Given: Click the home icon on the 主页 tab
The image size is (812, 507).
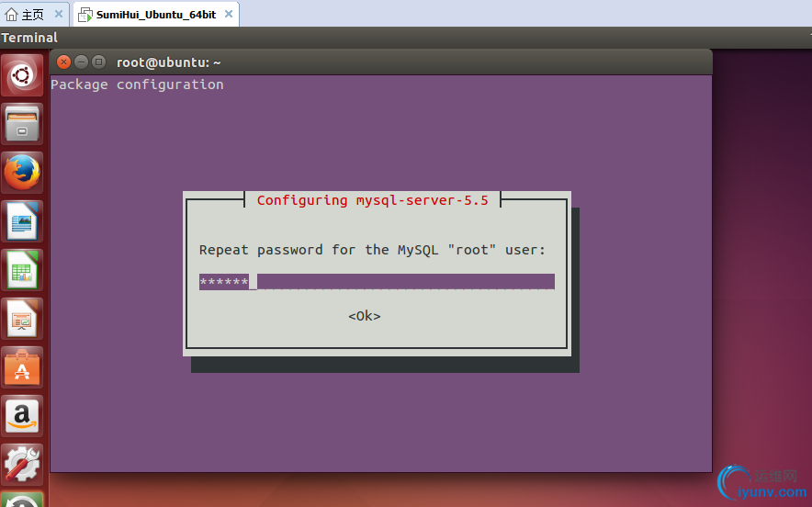Looking at the screenshot, I should pos(11,15).
